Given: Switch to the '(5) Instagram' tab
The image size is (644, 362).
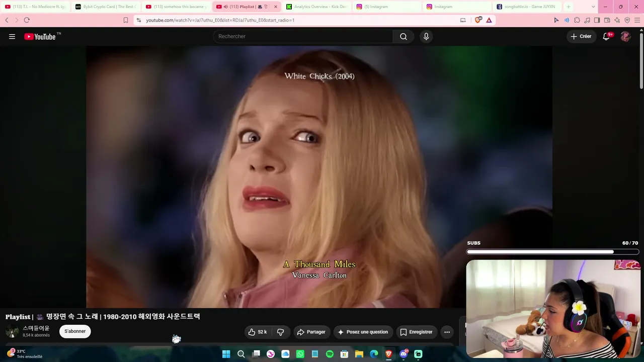Looking at the screenshot, I should [x=387, y=7].
